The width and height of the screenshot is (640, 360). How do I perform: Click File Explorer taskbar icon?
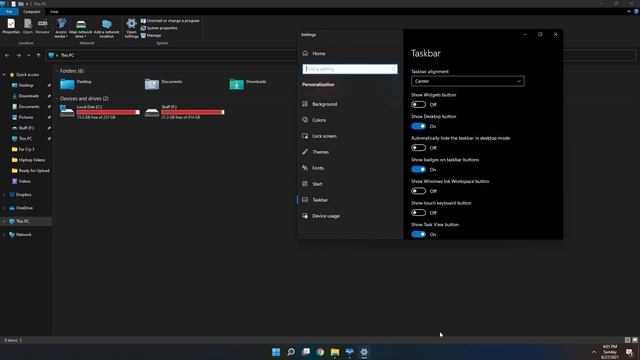[x=335, y=352]
